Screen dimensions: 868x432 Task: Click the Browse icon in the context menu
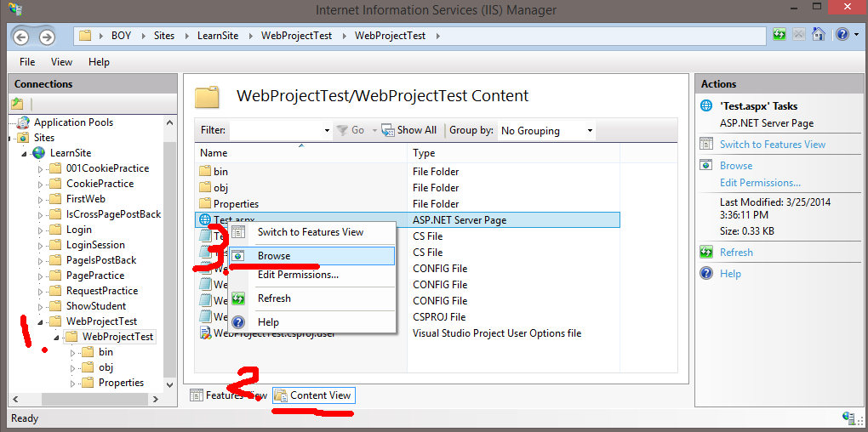pyautogui.click(x=238, y=256)
